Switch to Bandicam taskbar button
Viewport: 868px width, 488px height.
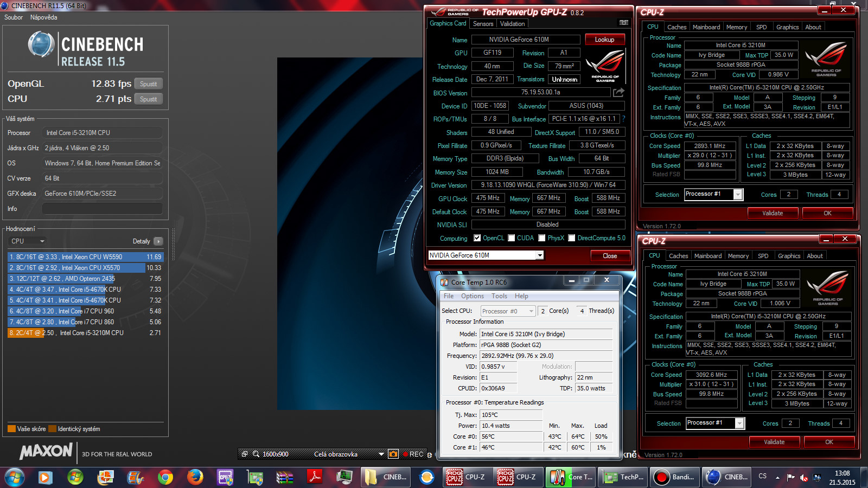674,477
